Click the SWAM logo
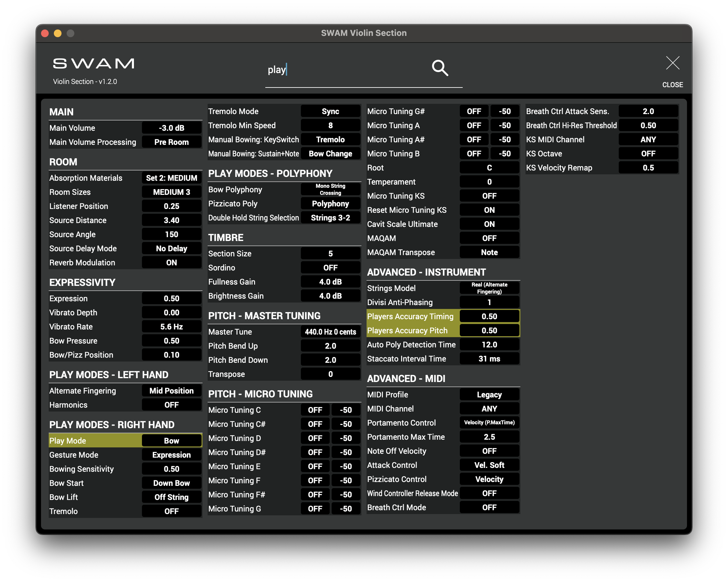This screenshot has width=728, height=582. (94, 63)
